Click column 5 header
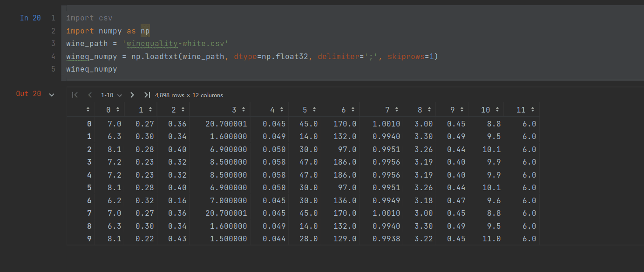This screenshot has height=272, width=644. (305, 110)
